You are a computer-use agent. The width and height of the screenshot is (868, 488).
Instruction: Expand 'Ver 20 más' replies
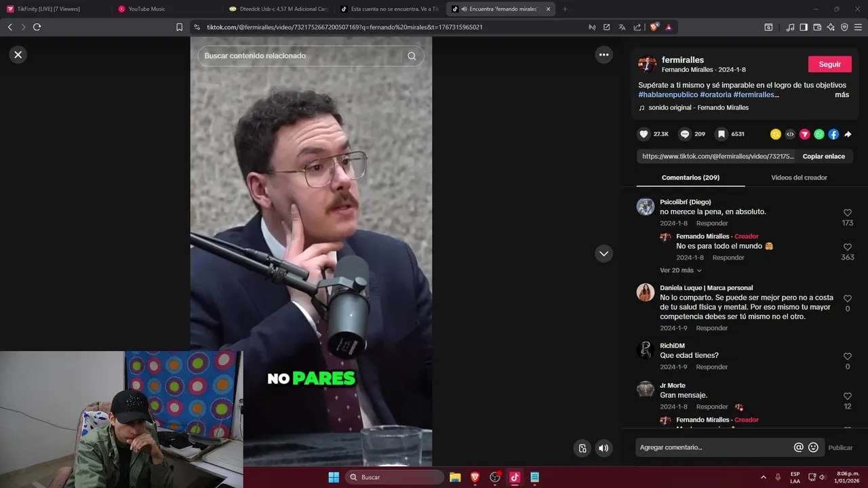(x=681, y=270)
